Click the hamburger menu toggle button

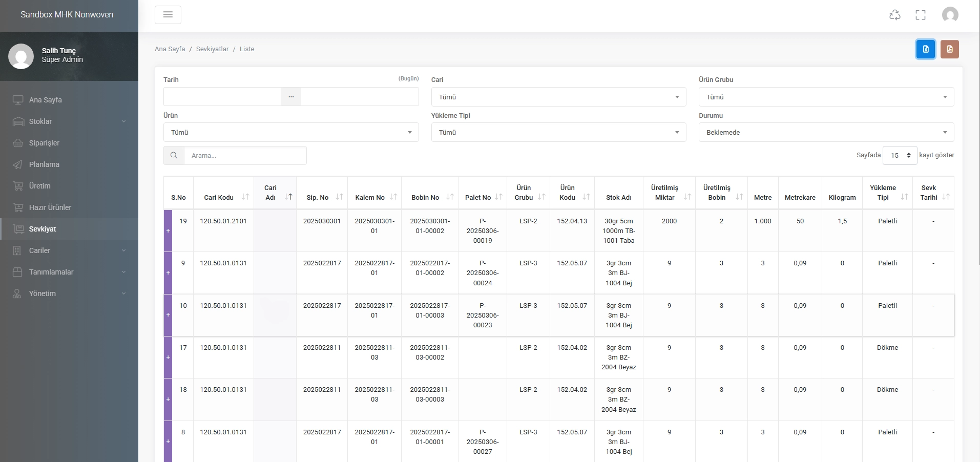tap(168, 15)
